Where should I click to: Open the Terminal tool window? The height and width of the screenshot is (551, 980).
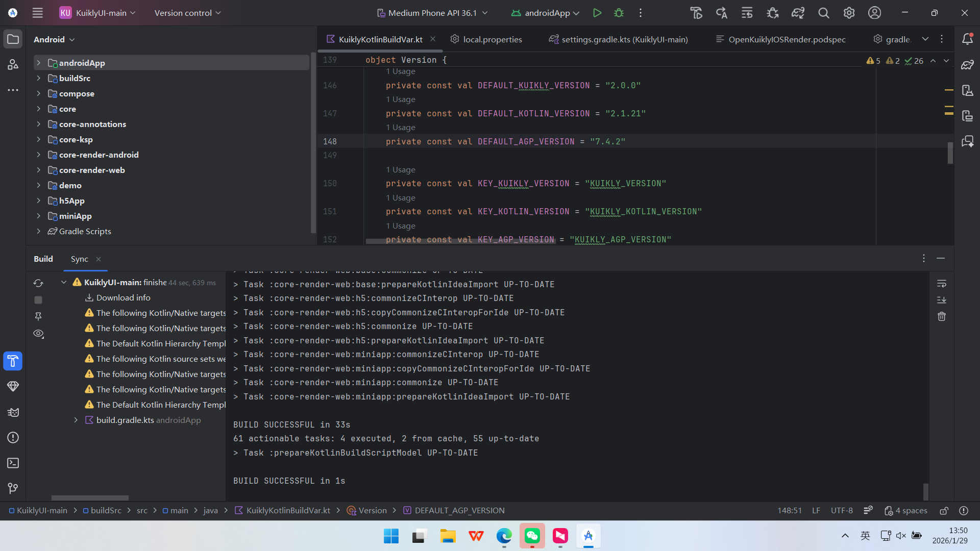13,463
